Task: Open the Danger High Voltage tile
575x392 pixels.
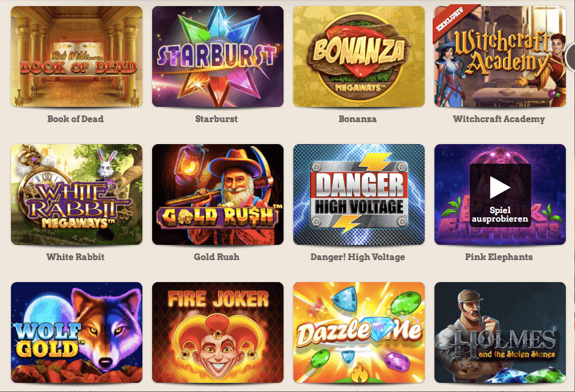Action: pos(359,195)
